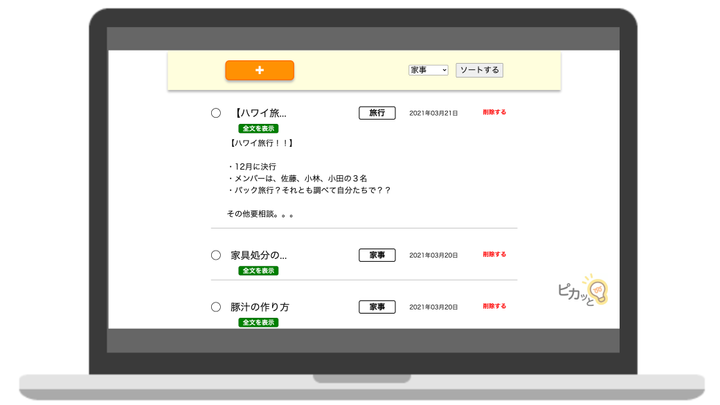The height and width of the screenshot is (405, 720).
Task: Click 家事 tag on 家具処分の... row
Action: (377, 255)
